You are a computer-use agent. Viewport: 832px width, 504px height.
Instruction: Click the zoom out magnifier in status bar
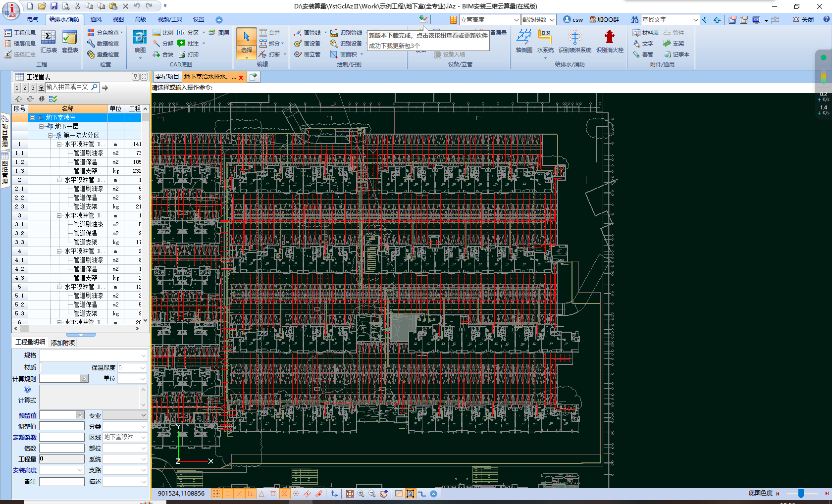(x=372, y=494)
